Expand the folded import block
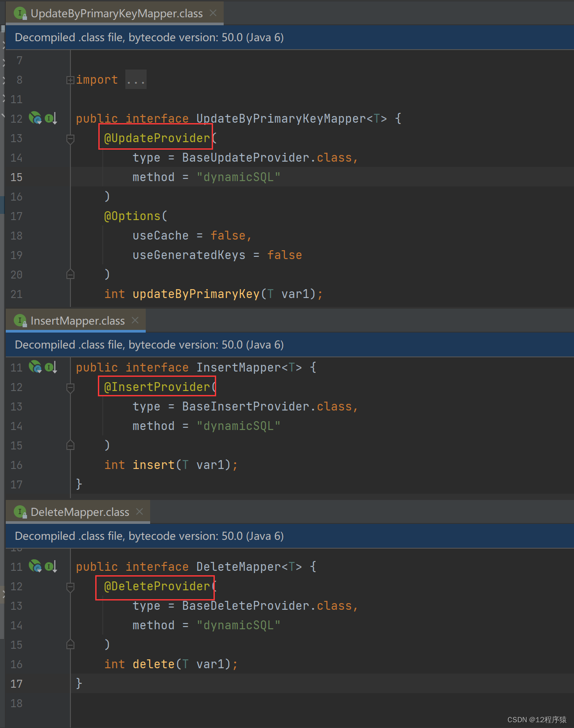 click(x=70, y=80)
